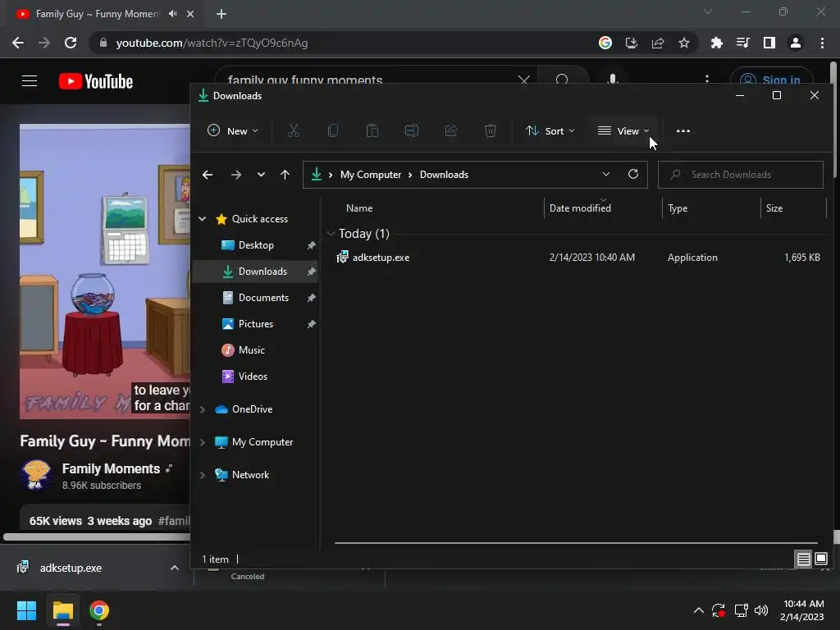Click My Computer in the breadcrumb path
This screenshot has height=630, width=840.
(371, 175)
